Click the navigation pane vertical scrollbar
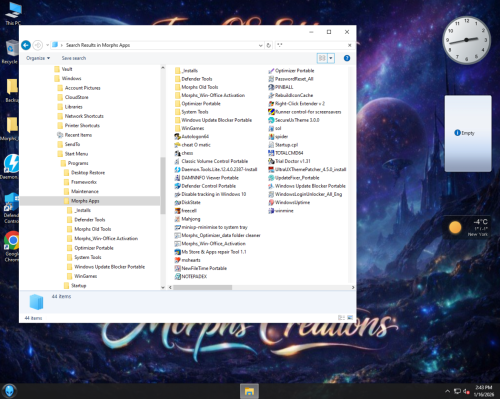The height and width of the screenshot is (399, 500). pos(163,185)
